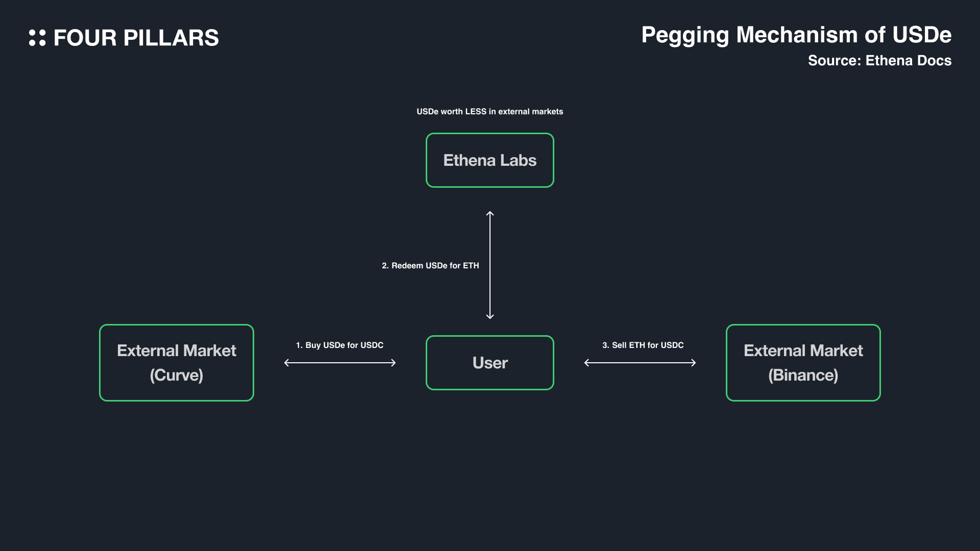
Task: Click the External Market (Binance) box
Action: click(x=803, y=363)
